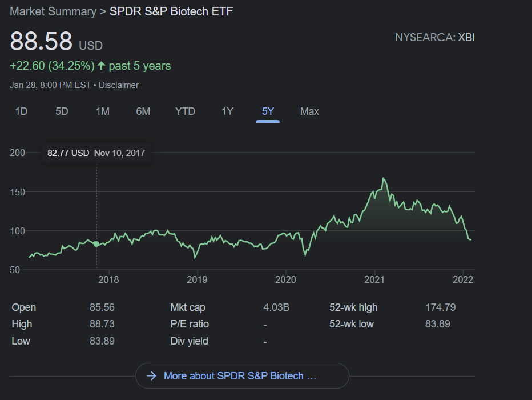Viewport: 532px width, 400px height.
Task: Click the High value 88.73
Action: (x=102, y=324)
